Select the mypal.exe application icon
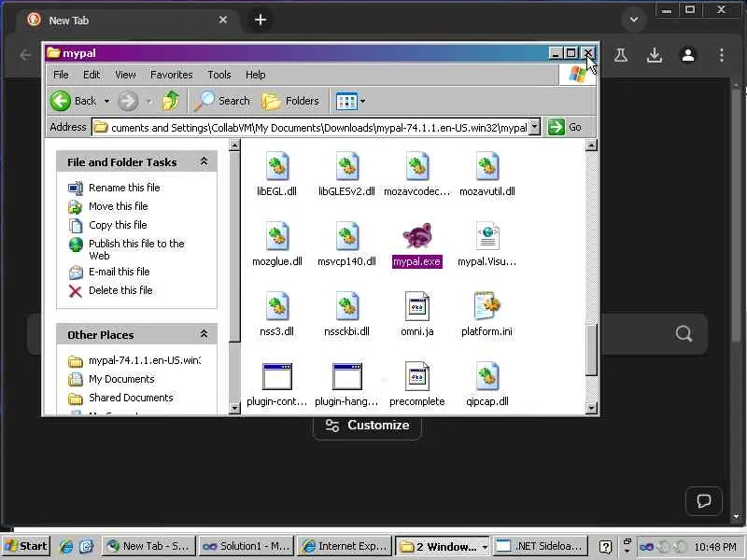The image size is (747, 560). click(416, 236)
